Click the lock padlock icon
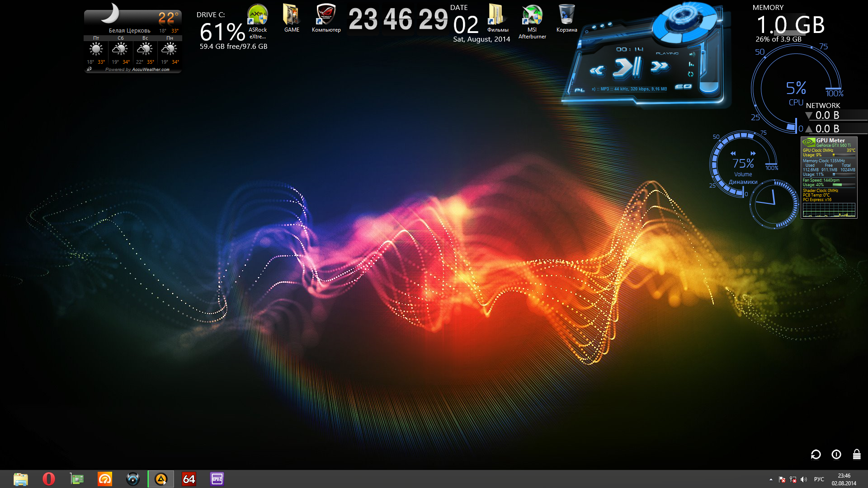The height and width of the screenshot is (488, 868). pyautogui.click(x=857, y=454)
